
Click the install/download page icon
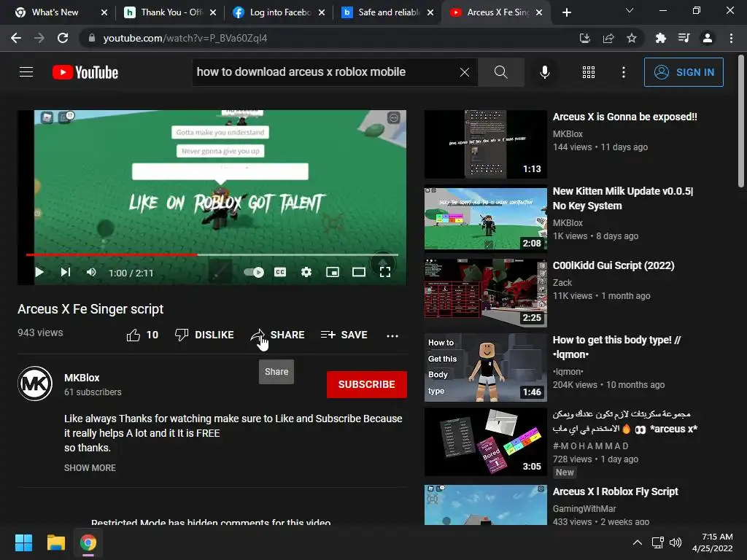coord(584,38)
